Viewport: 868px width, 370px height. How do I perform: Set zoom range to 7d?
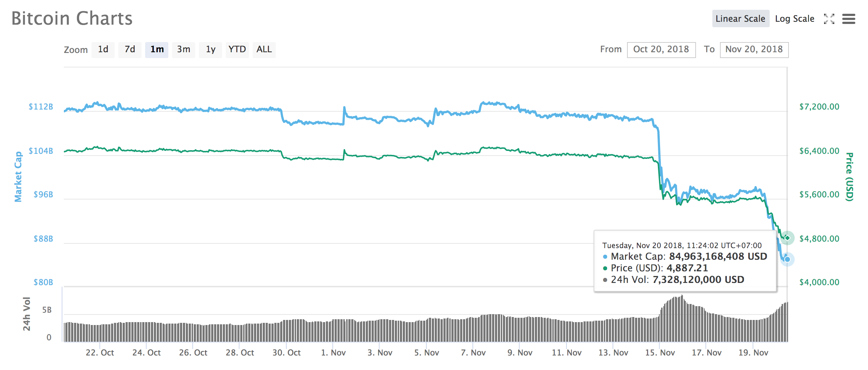pos(130,49)
